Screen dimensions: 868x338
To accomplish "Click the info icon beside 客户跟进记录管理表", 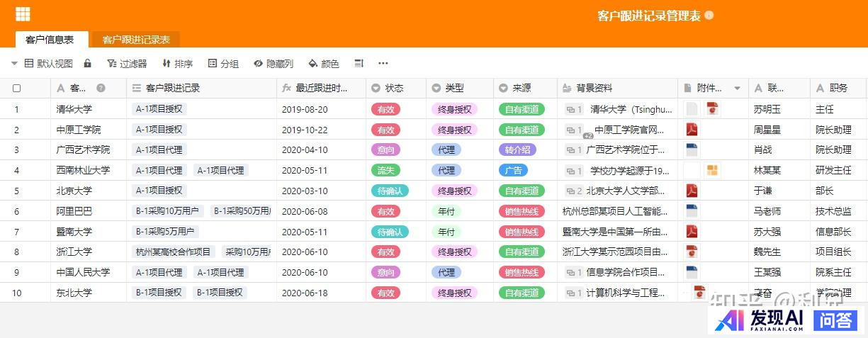I will (709, 15).
